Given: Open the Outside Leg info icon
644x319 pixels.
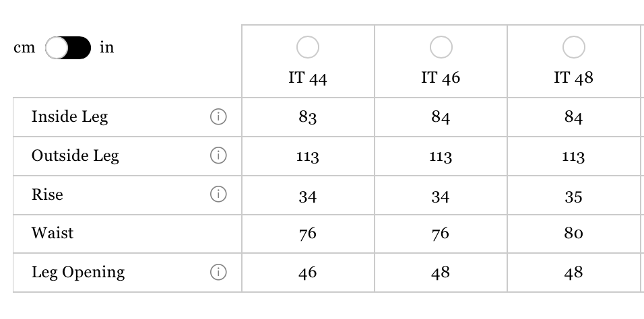Looking at the screenshot, I should pyautogui.click(x=218, y=155).
